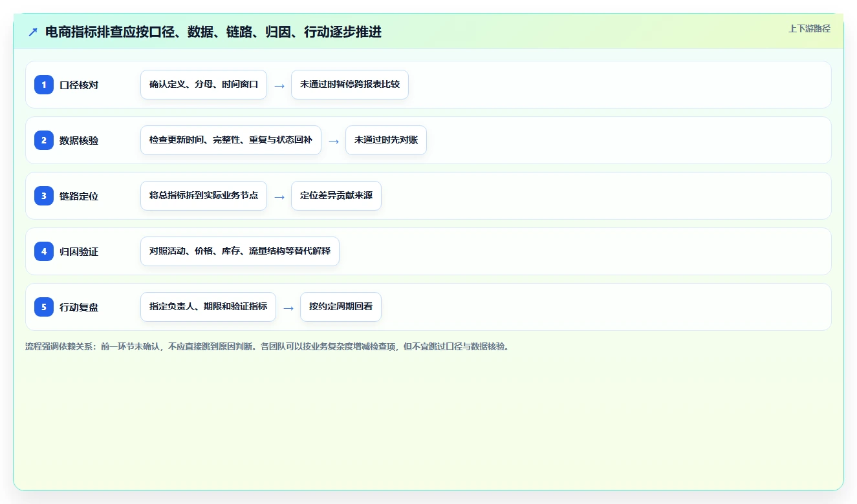Click the arrow icon beside the header title
This screenshot has height=504, width=857.
coord(33,32)
